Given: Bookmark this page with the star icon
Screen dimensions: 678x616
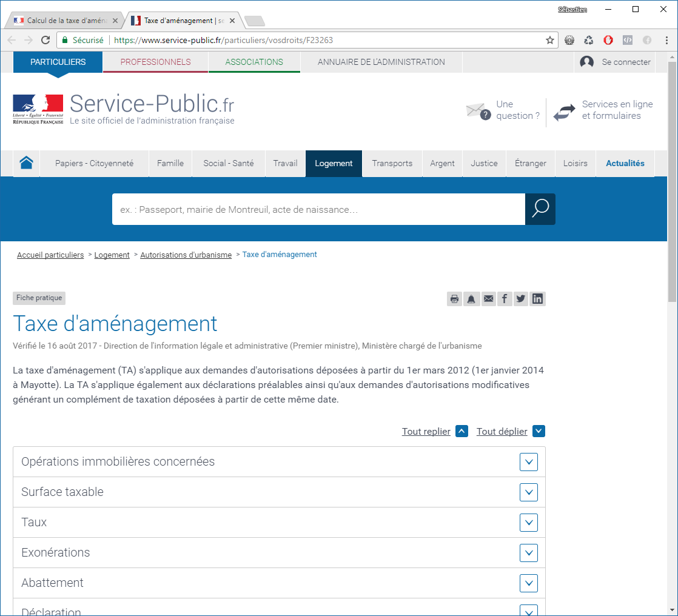Looking at the screenshot, I should 550,40.
